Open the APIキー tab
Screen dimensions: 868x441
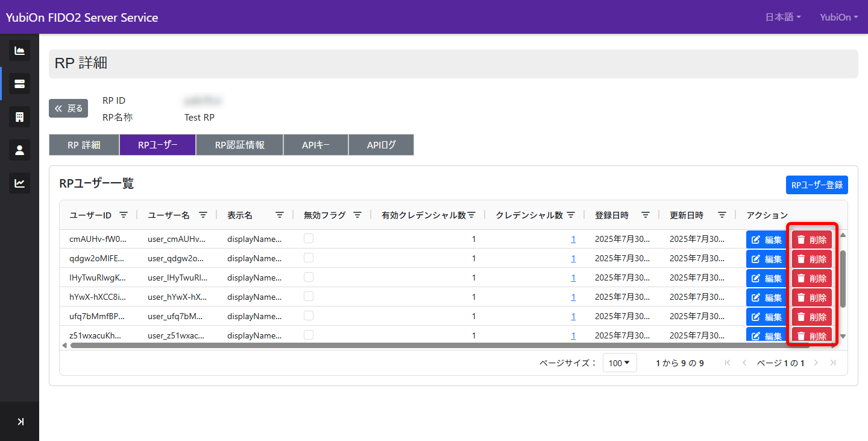click(x=316, y=145)
